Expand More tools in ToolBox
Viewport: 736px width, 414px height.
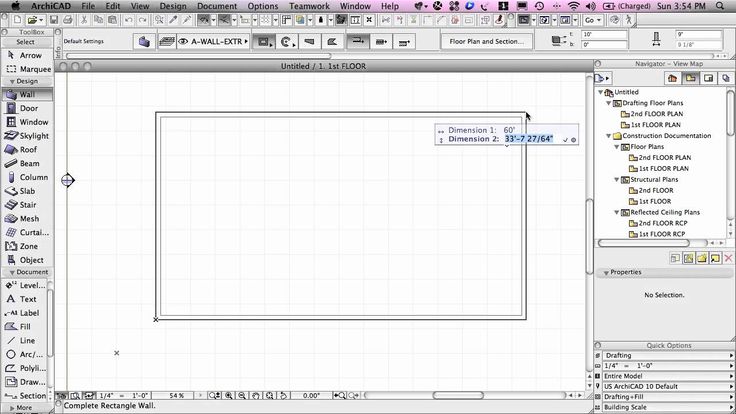(23, 408)
